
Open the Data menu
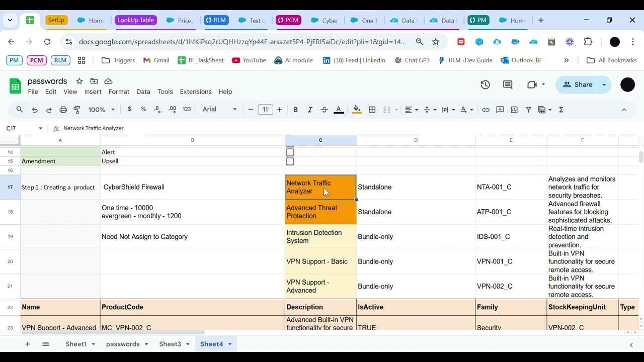click(x=143, y=92)
